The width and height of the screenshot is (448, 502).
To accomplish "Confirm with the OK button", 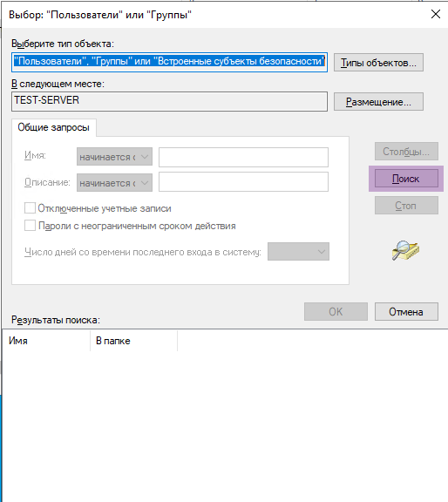I will click(336, 311).
